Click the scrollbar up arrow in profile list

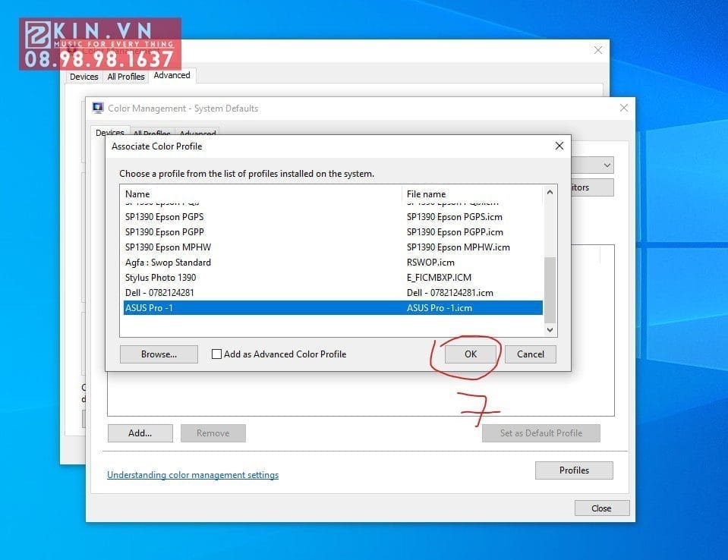pos(550,192)
